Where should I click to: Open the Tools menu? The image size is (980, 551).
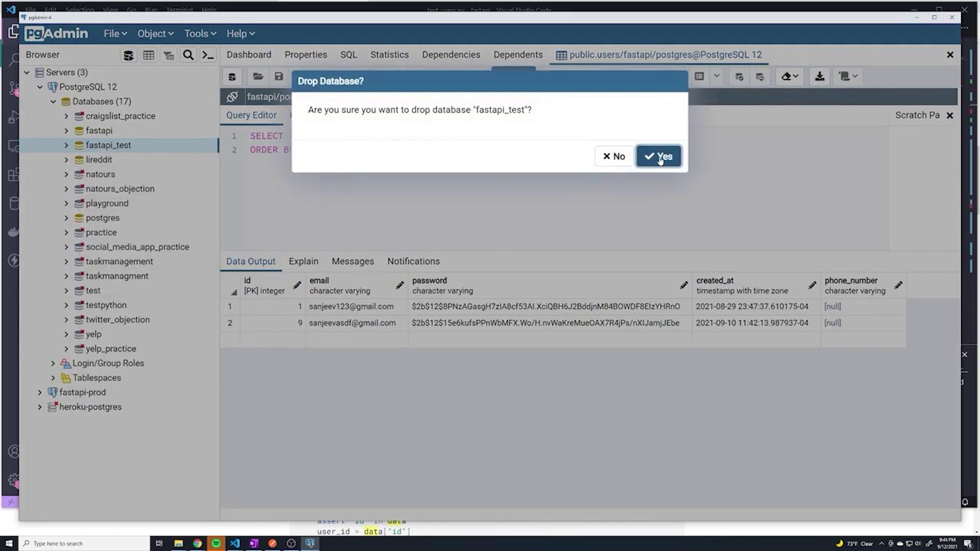tap(200, 34)
